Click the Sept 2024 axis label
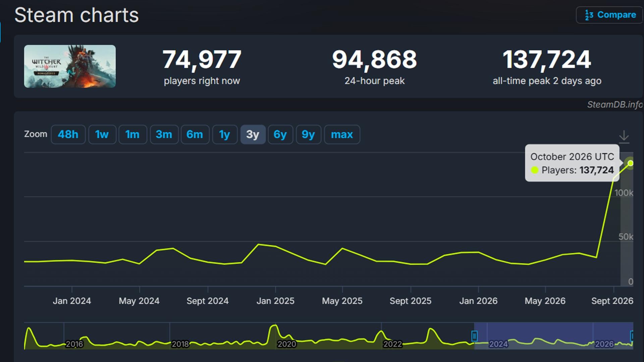644x362 pixels. coord(208,301)
